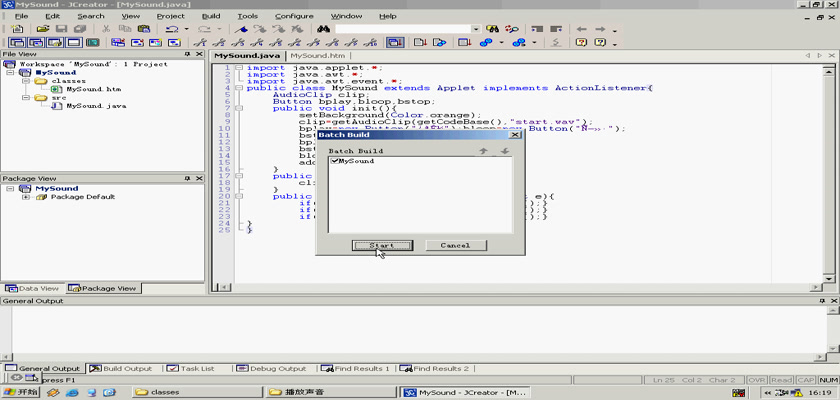Click the Copy toolbar icon
The image size is (840, 400).
point(125,29)
